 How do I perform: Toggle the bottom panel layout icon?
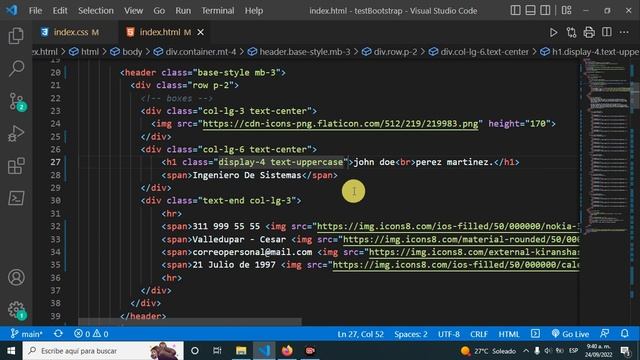click(x=530, y=10)
